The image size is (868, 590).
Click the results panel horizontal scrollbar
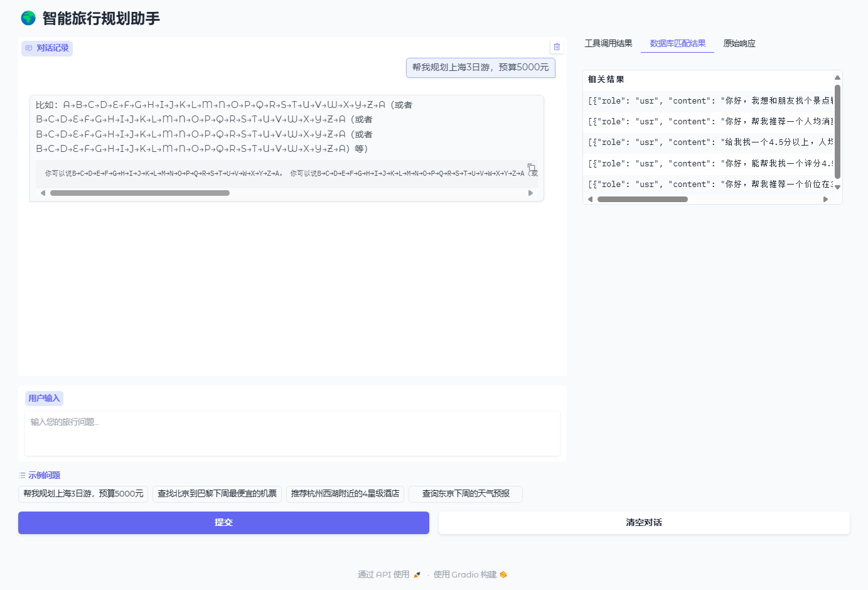pyautogui.click(x=643, y=200)
